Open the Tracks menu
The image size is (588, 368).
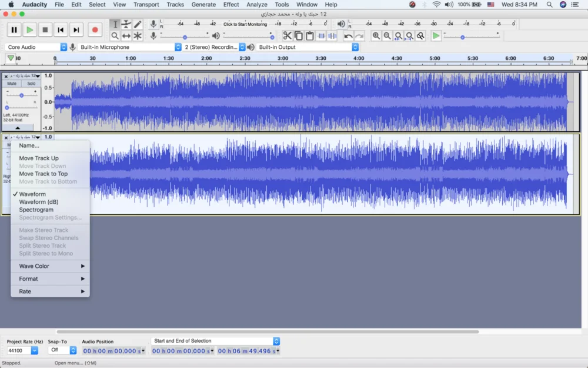tap(175, 5)
